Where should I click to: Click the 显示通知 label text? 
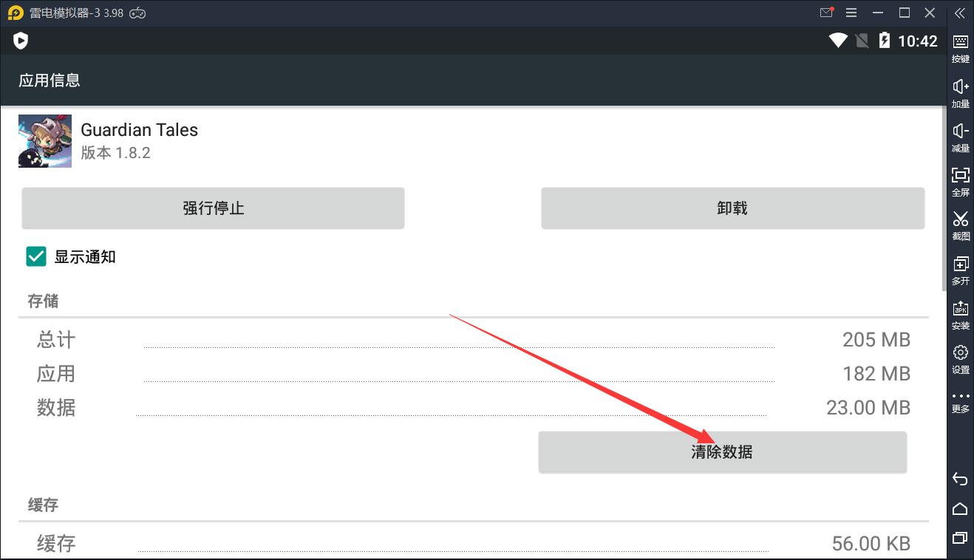coord(85,257)
